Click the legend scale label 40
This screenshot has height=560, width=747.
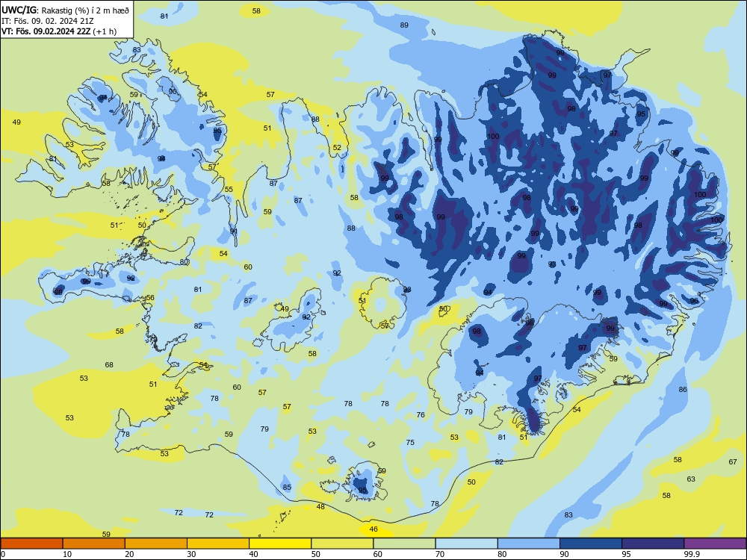(253, 554)
